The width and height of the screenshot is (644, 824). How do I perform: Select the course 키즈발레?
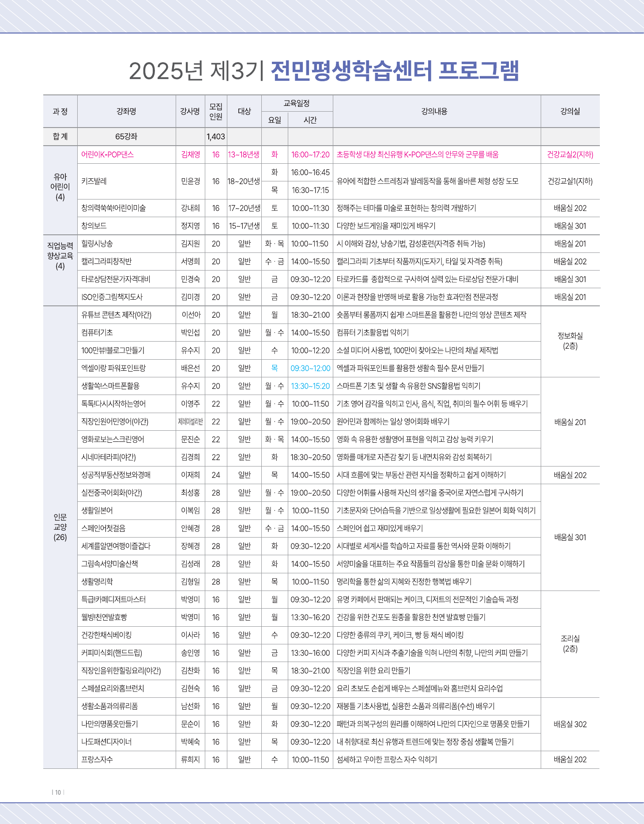pos(94,181)
